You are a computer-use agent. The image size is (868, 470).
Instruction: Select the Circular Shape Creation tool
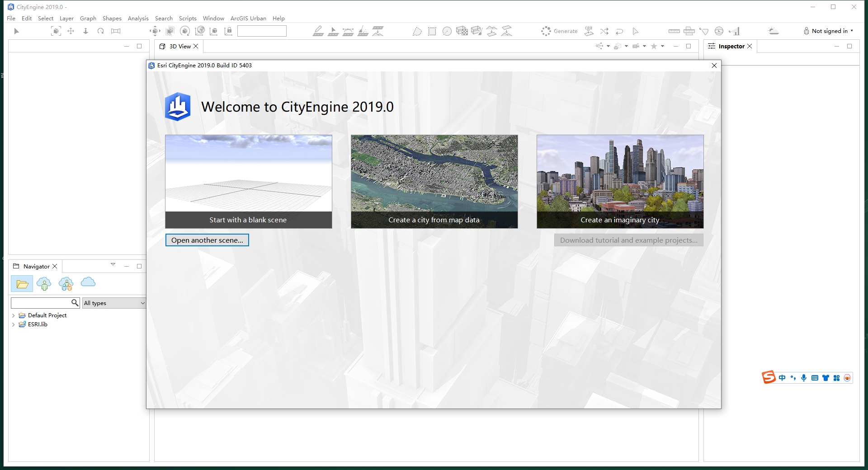pos(447,31)
